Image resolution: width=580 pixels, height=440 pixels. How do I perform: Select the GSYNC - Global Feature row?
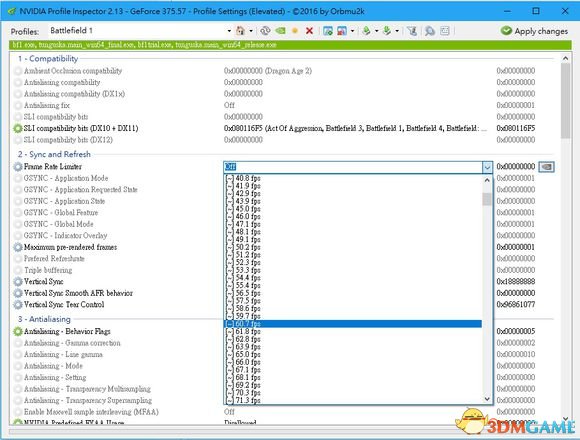pyautogui.click(x=118, y=213)
